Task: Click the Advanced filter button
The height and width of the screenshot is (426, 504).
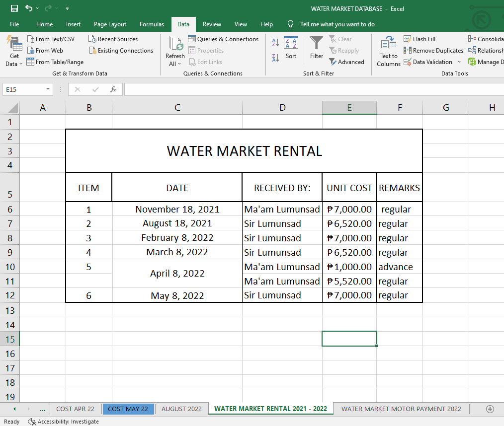Action: [x=346, y=62]
